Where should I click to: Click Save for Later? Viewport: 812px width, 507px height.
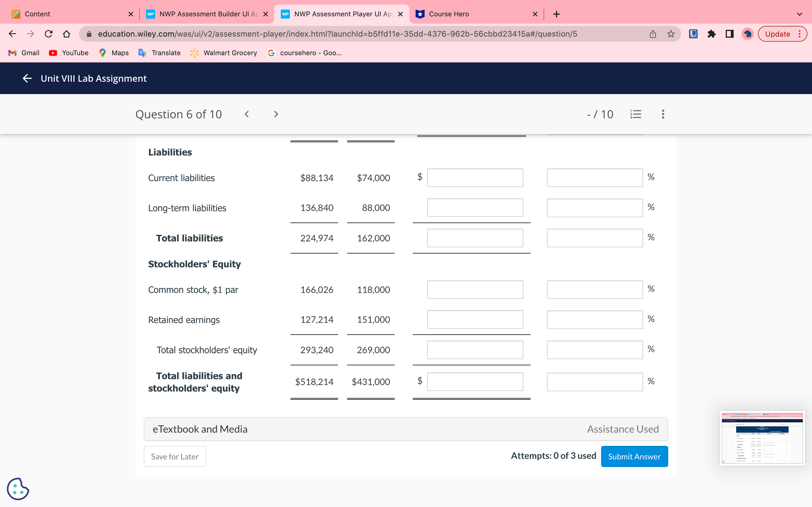tap(175, 456)
